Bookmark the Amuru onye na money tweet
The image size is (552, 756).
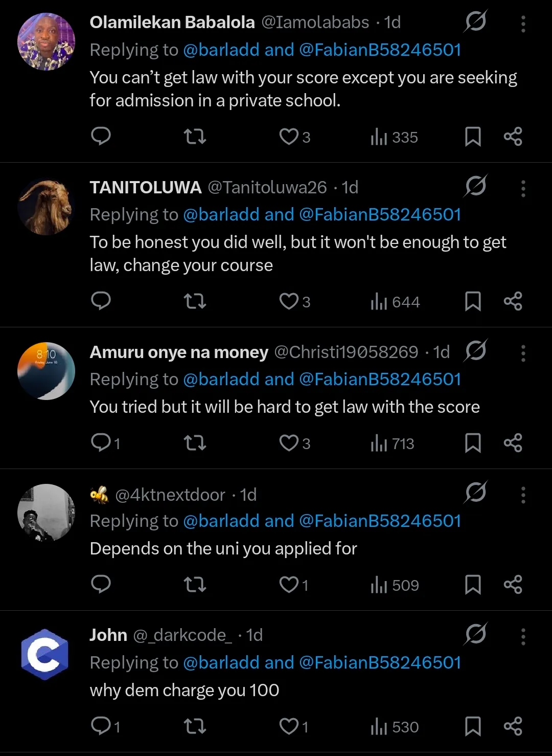click(x=473, y=443)
